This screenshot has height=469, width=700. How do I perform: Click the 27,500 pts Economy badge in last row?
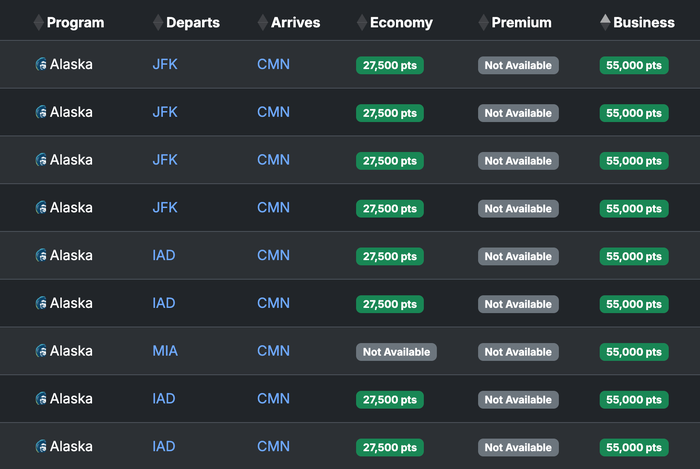390,447
